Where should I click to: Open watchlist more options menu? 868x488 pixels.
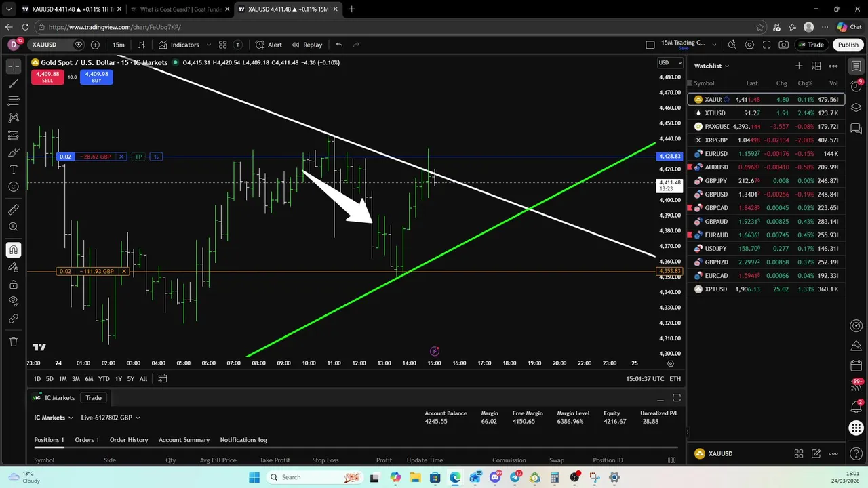click(833, 66)
